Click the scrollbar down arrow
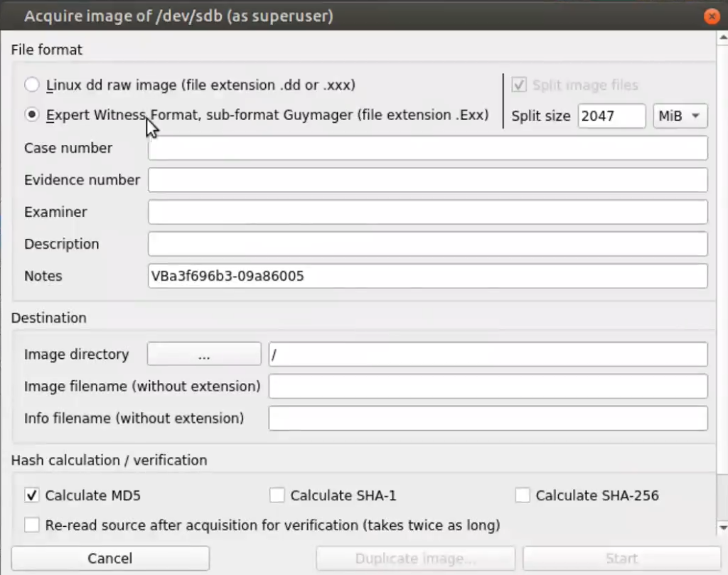The image size is (728, 575). click(x=722, y=528)
